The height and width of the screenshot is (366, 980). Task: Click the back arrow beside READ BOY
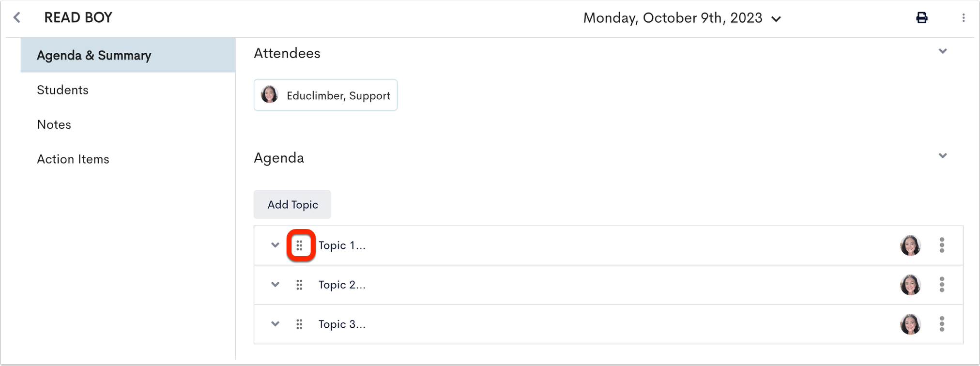[17, 18]
